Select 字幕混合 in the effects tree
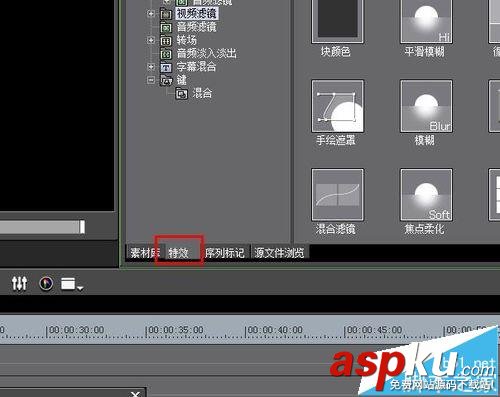 (x=196, y=67)
